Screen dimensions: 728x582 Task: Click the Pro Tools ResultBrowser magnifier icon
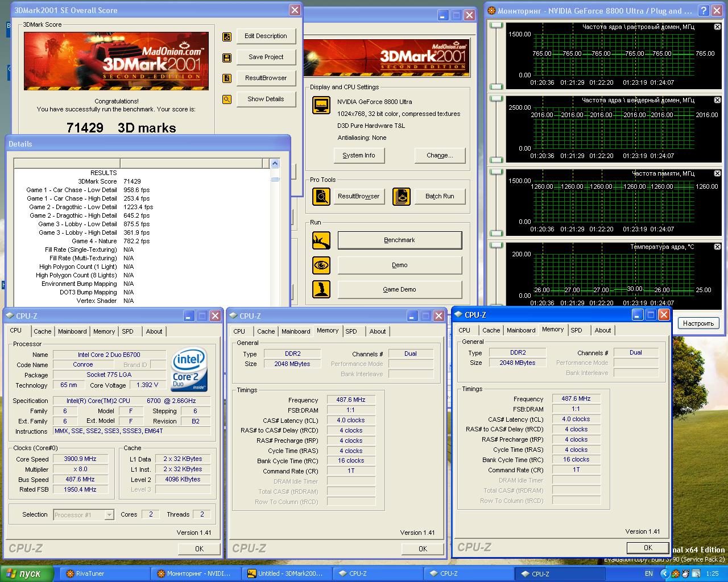tap(321, 197)
